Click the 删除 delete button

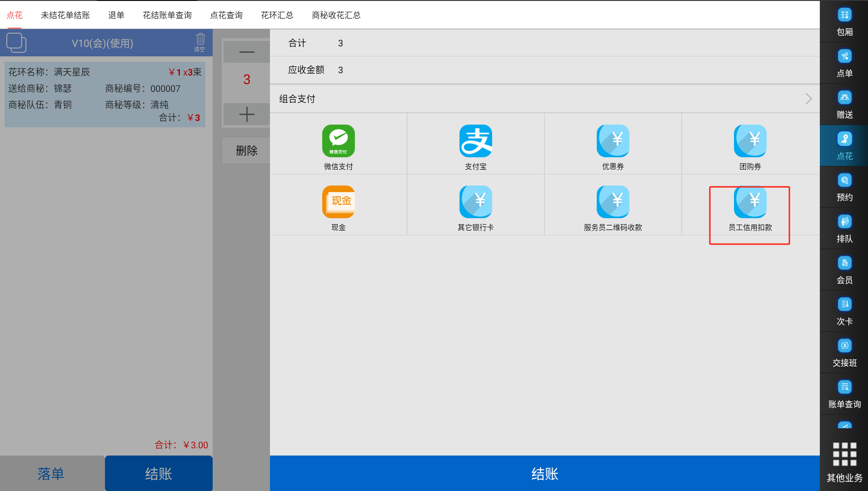(247, 150)
